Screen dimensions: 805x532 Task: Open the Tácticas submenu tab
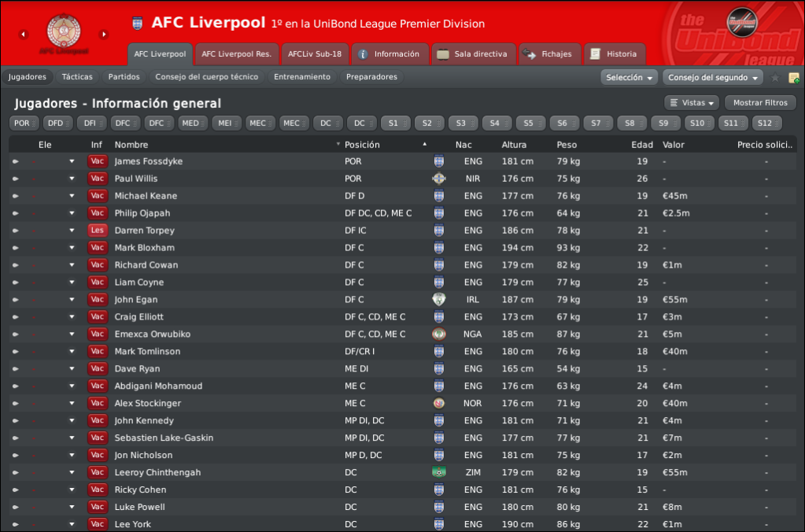tap(78, 77)
